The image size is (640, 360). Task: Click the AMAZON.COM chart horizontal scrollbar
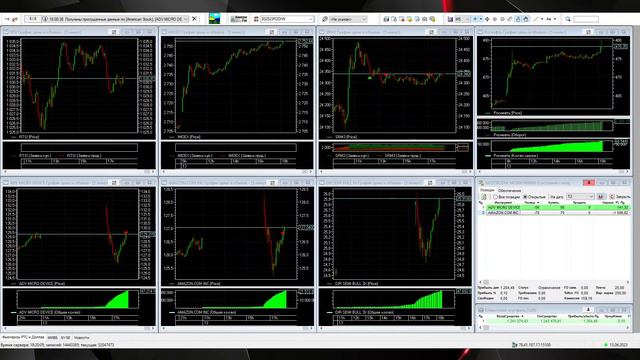237,328
